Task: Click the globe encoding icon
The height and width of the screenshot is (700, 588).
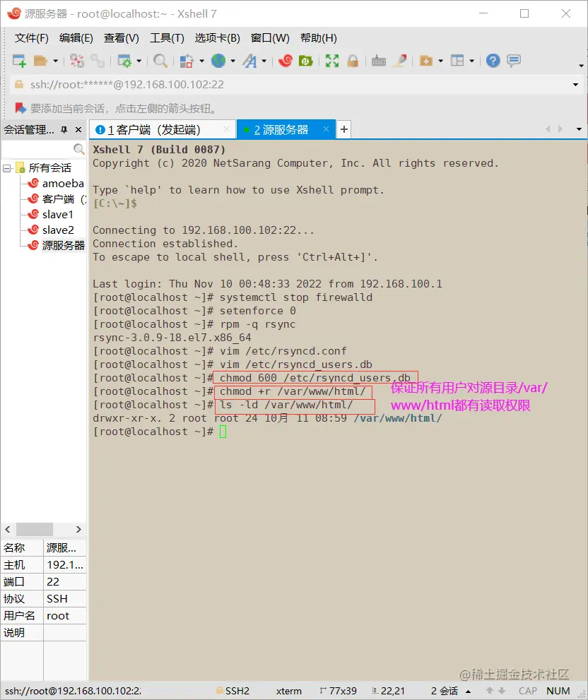Action: tap(218, 60)
